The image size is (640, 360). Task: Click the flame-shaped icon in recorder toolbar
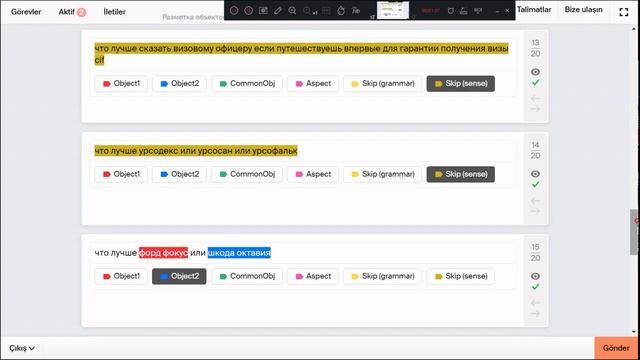[341, 11]
